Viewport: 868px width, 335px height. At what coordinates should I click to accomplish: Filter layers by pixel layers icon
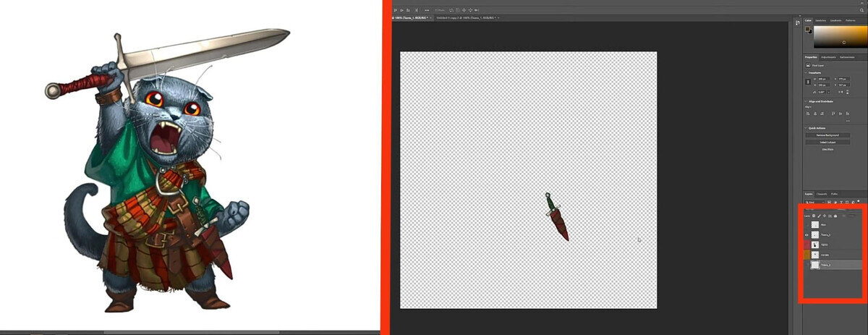(829, 202)
